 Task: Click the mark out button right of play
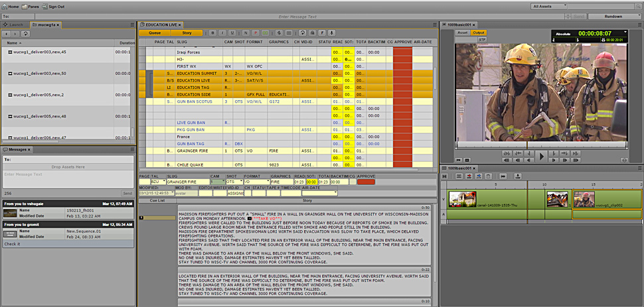[552, 153]
